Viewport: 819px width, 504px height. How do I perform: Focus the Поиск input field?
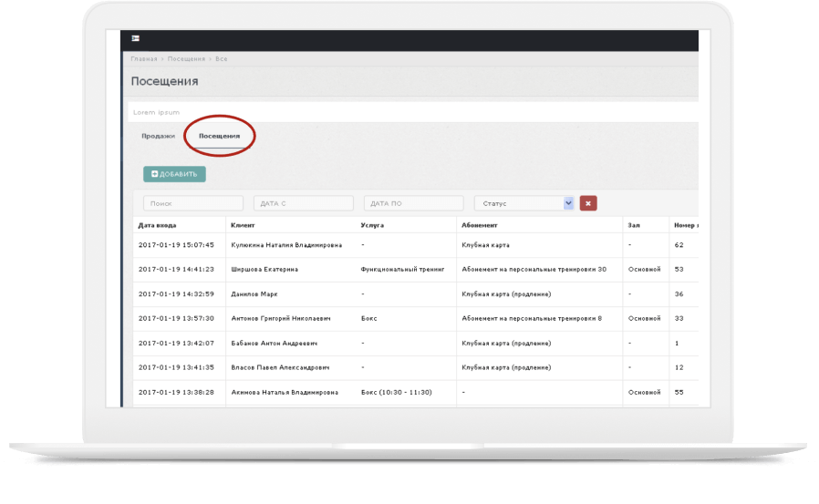click(193, 203)
